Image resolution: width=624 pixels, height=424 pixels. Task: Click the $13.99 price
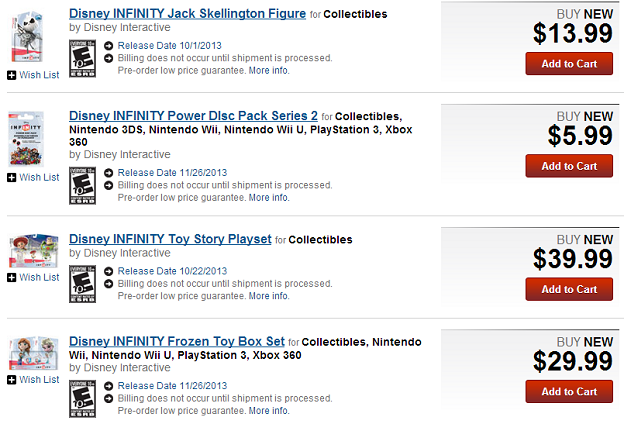coord(573,33)
